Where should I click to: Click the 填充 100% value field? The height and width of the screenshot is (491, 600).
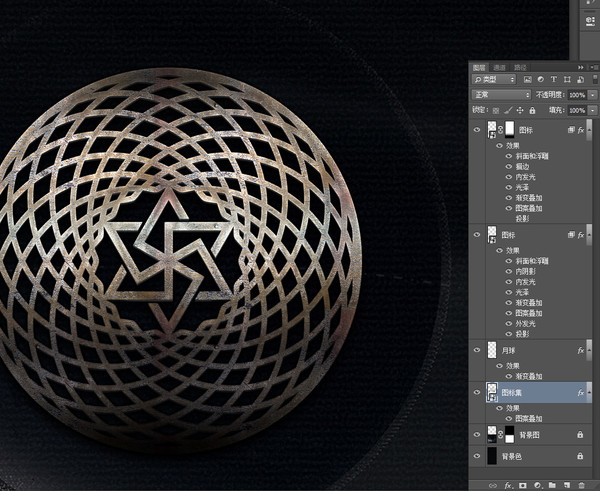point(577,111)
